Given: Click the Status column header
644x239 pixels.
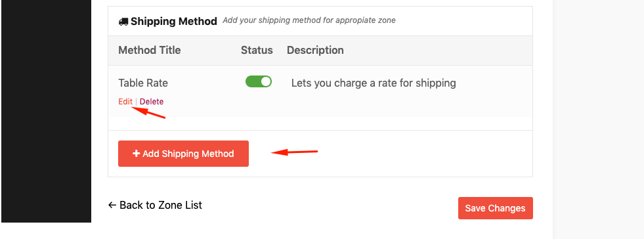Looking at the screenshot, I should pos(257,50).
